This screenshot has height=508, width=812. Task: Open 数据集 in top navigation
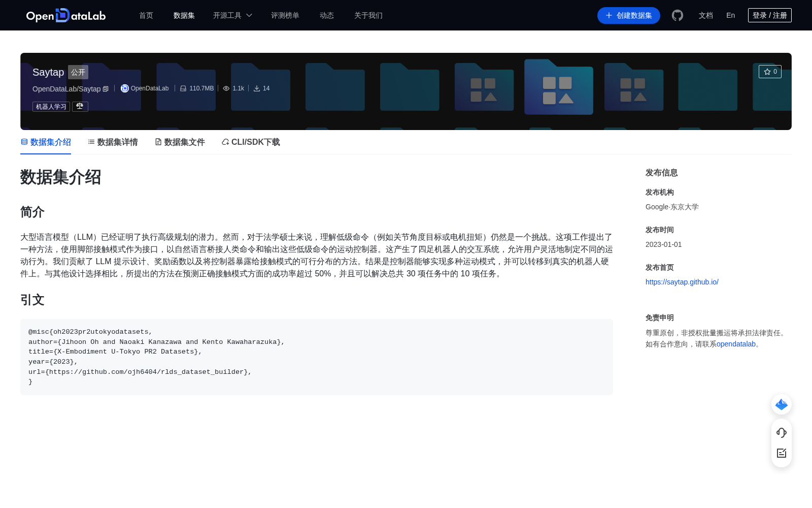click(184, 15)
